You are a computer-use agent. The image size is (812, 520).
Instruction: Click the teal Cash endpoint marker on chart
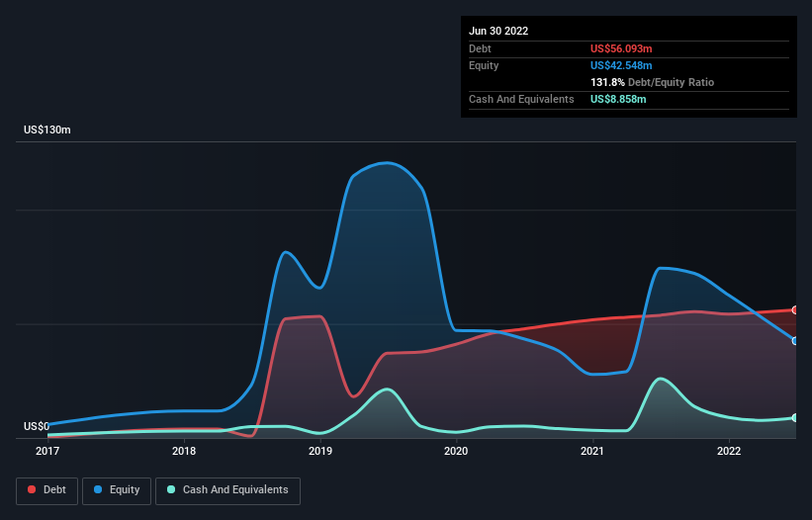(x=795, y=417)
